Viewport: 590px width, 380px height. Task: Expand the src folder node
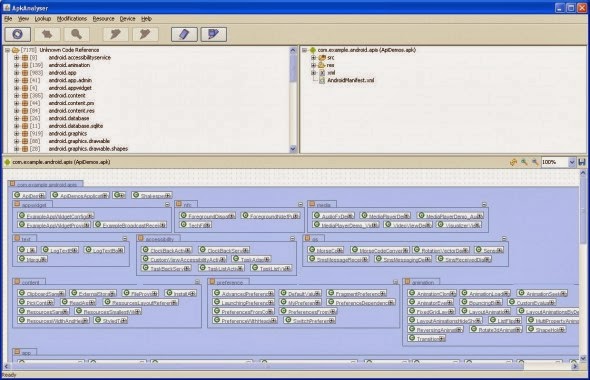313,58
